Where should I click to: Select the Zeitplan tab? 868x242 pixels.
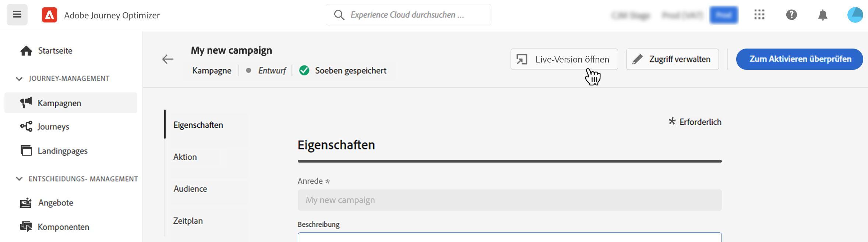pyautogui.click(x=188, y=221)
